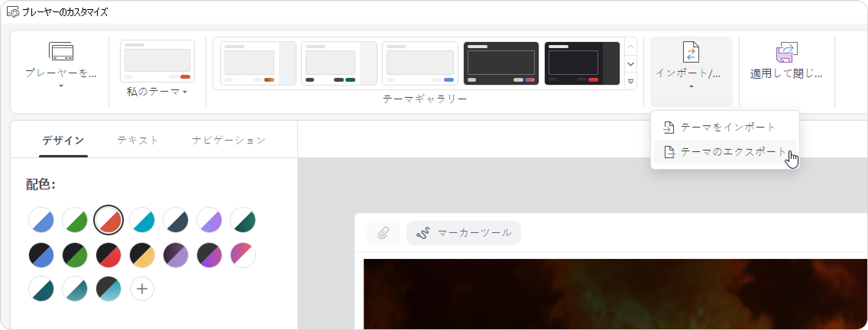The image size is (868, 330).
Task: Switch to the テキスト tab
Action: click(138, 140)
